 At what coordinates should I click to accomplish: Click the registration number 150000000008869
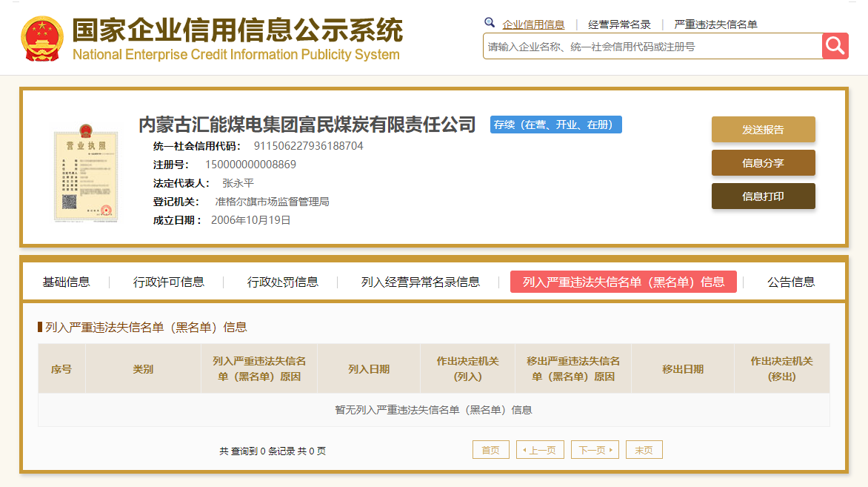pyautogui.click(x=250, y=165)
